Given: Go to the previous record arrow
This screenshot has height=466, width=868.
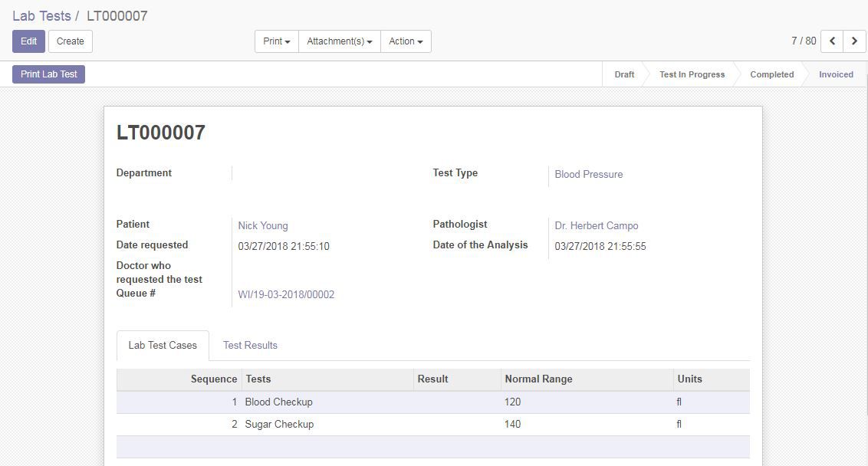Looking at the screenshot, I should click(x=831, y=41).
